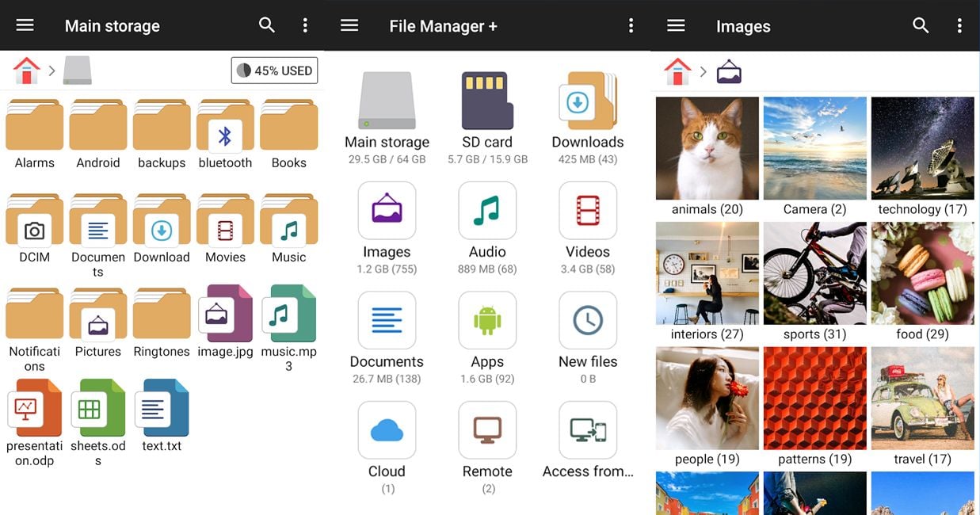This screenshot has height=515, width=980.
Task: Tap the 45% USED storage indicator
Action: [274, 71]
